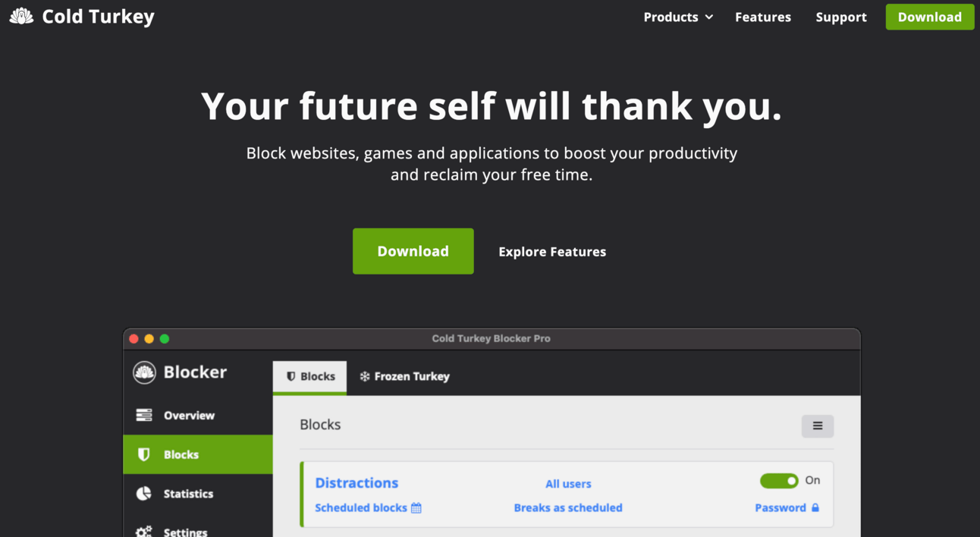Image resolution: width=980 pixels, height=537 pixels.
Task: Turn off the Distractions block toggle
Action: click(779, 481)
